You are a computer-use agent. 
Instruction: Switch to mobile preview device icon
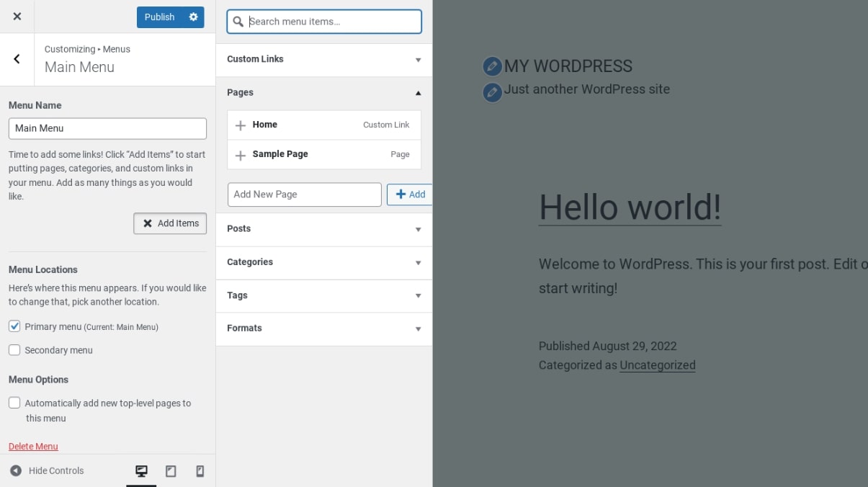tap(200, 471)
